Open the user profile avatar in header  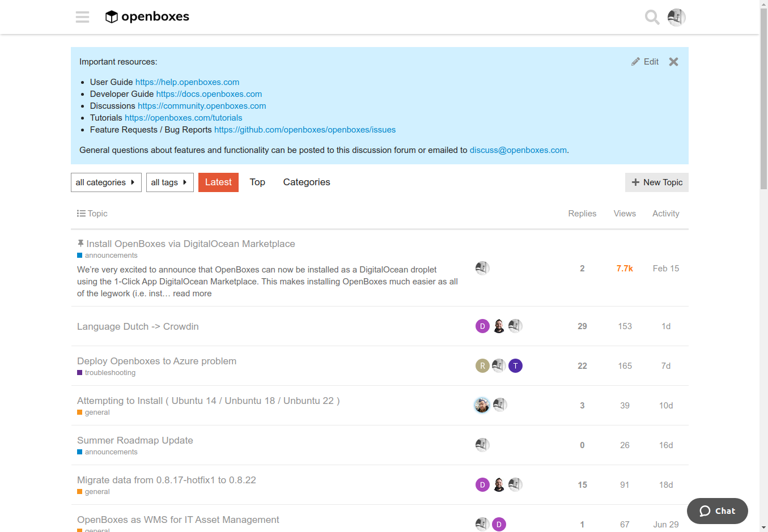[676, 18]
